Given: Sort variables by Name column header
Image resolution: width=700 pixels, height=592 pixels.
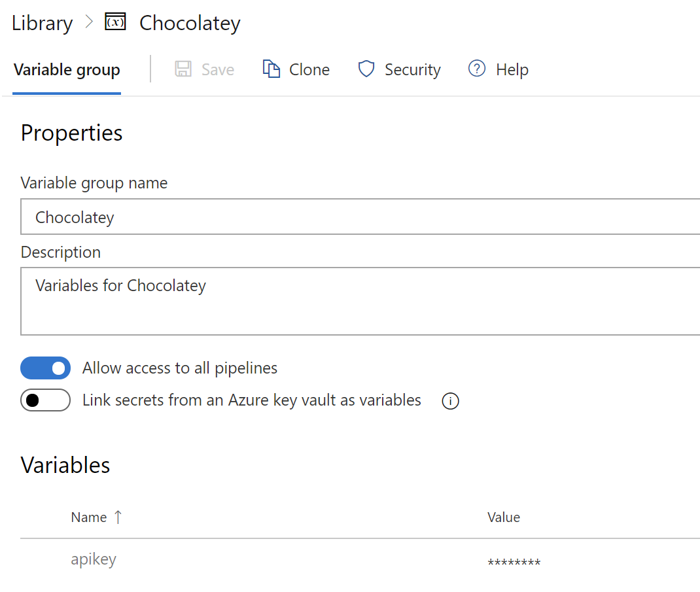Looking at the screenshot, I should pyautogui.click(x=89, y=517).
